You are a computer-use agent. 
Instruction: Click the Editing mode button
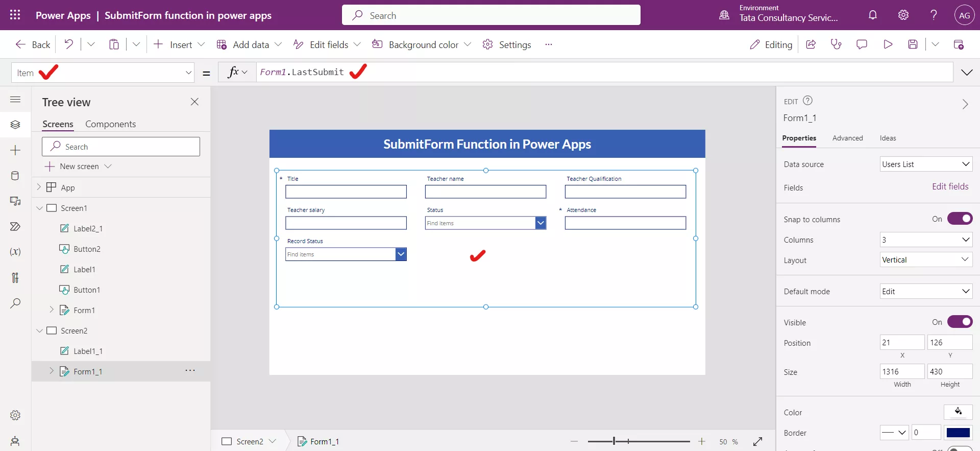771,44
